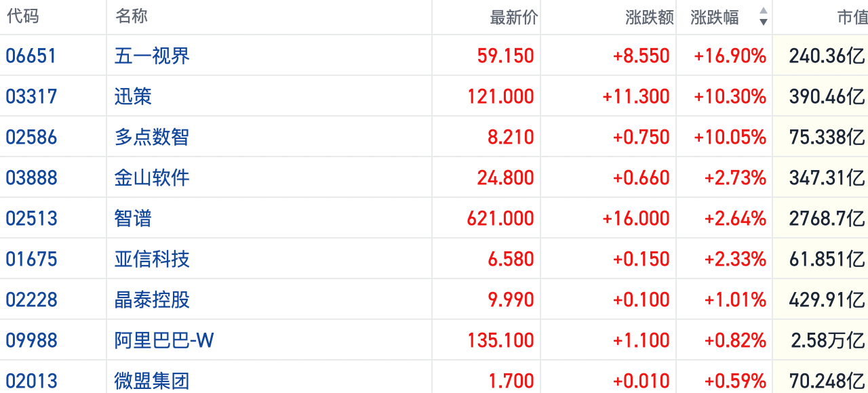Open the 五一视界 stock page

(152, 56)
